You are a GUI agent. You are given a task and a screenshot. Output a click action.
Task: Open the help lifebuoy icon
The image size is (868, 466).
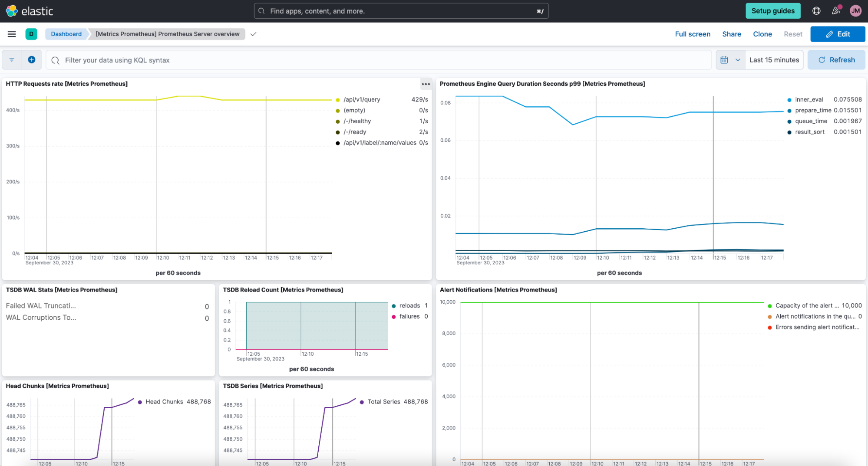(816, 11)
